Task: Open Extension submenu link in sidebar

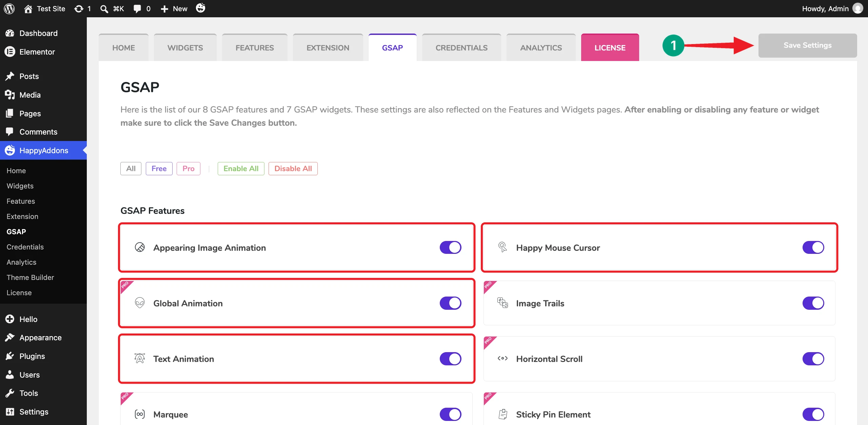Action: pyautogui.click(x=22, y=216)
